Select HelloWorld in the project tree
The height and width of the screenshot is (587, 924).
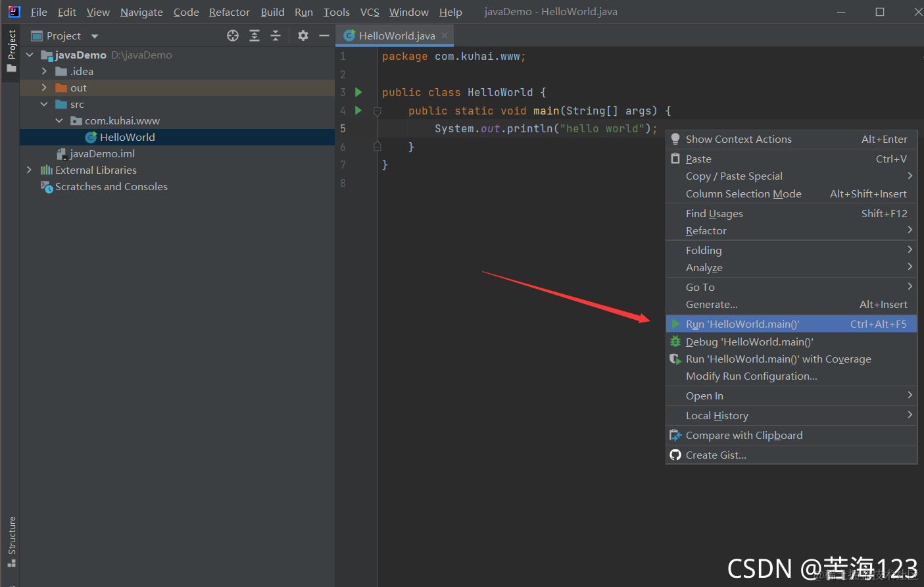[x=177, y=137]
